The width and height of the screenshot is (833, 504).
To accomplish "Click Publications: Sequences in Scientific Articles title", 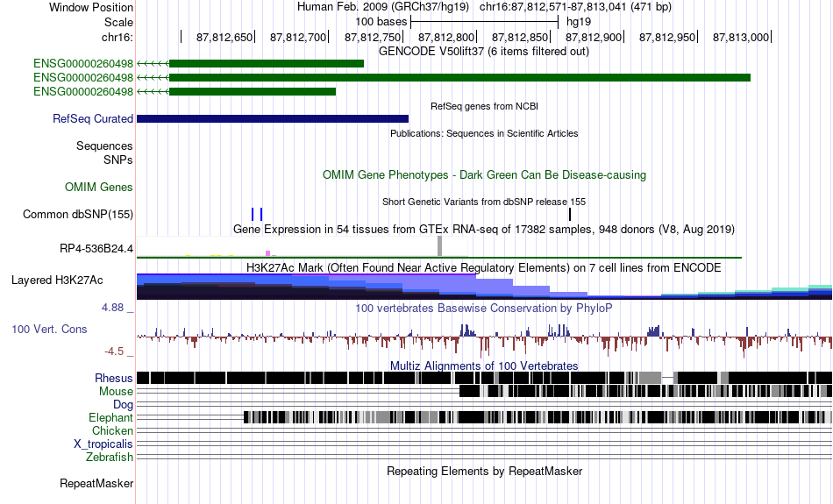I will point(484,133).
